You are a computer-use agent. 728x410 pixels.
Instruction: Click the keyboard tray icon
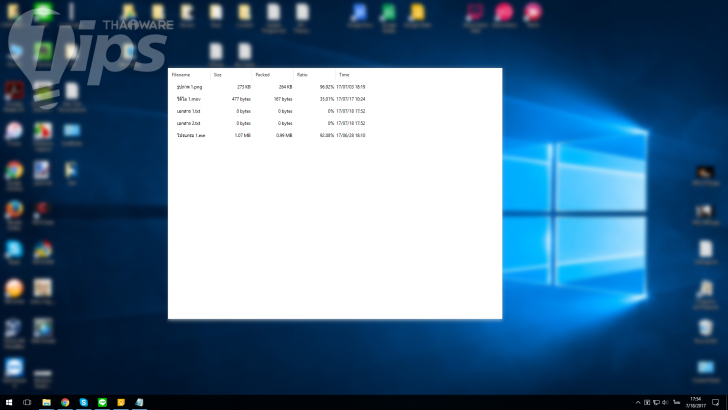click(x=647, y=403)
